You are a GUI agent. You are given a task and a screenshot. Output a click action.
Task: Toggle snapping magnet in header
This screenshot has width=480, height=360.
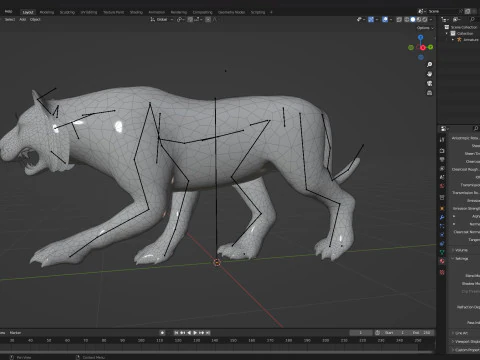190,20
